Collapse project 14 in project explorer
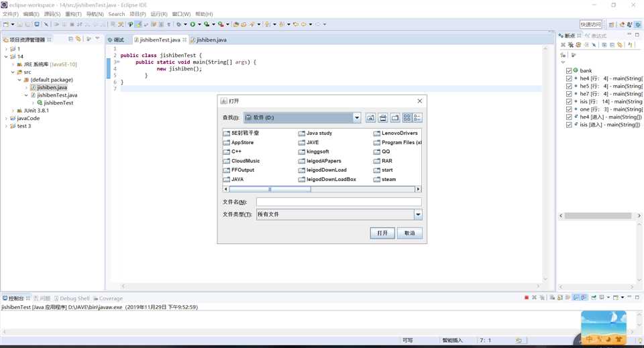644x348 pixels. [6, 56]
